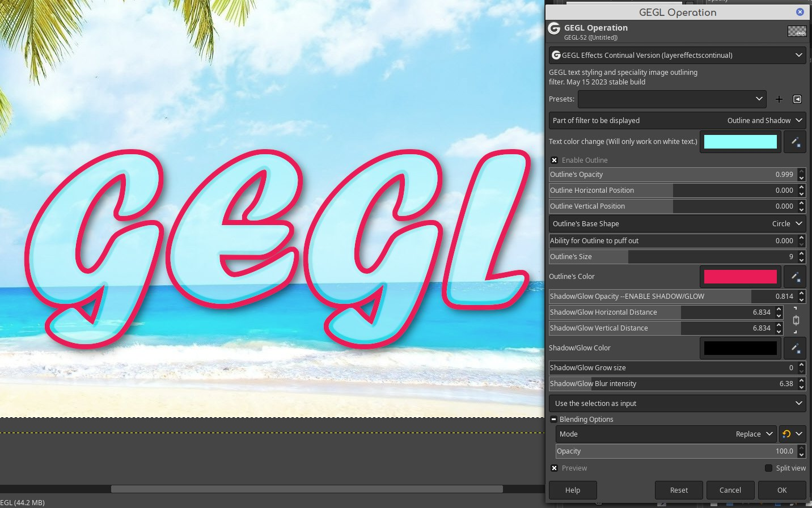Increase Shadow/Glow Opacity with the up stepper arrow

pos(801,293)
